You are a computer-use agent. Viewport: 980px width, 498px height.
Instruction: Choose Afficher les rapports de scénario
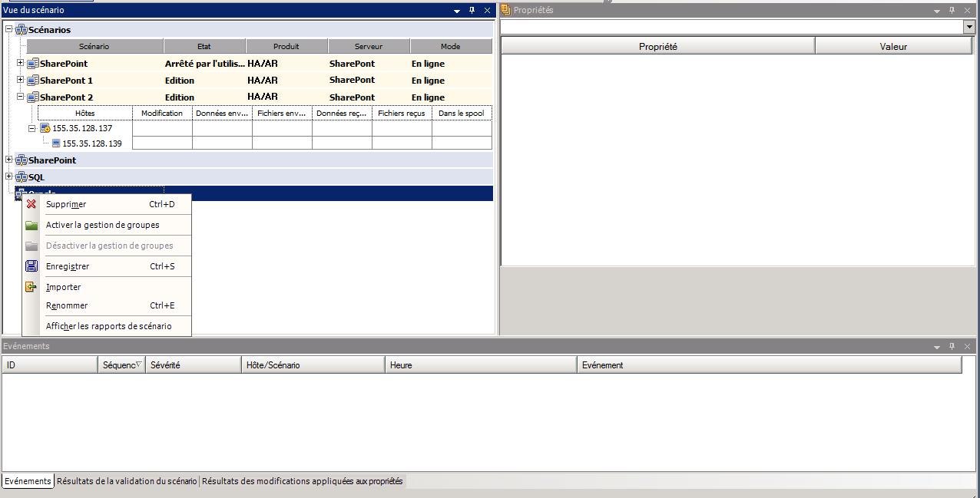(x=107, y=326)
